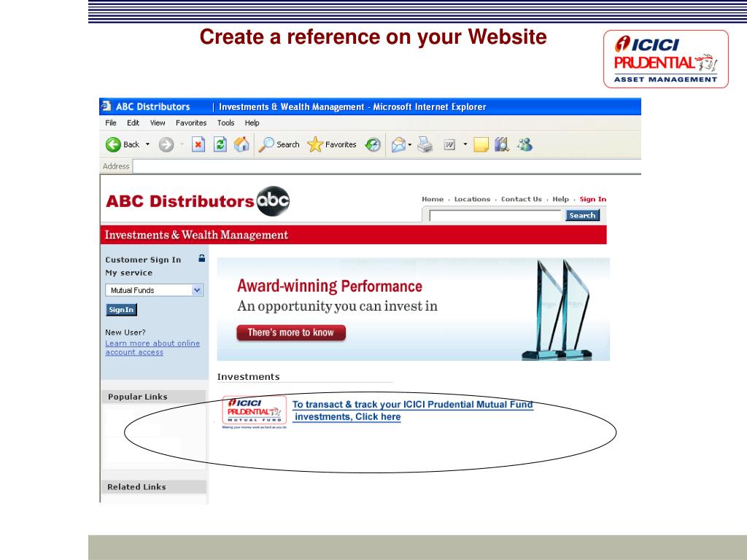This screenshot has width=747, height=560.
Task: Click the Related Links heading
Action: click(x=136, y=486)
